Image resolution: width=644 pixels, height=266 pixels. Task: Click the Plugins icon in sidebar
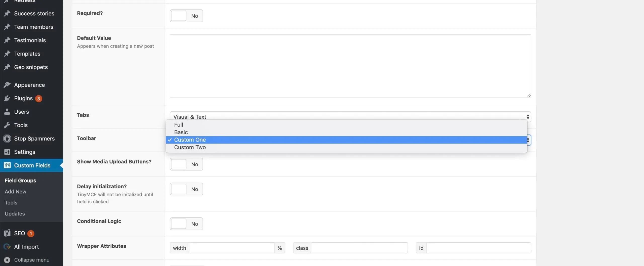(x=7, y=98)
